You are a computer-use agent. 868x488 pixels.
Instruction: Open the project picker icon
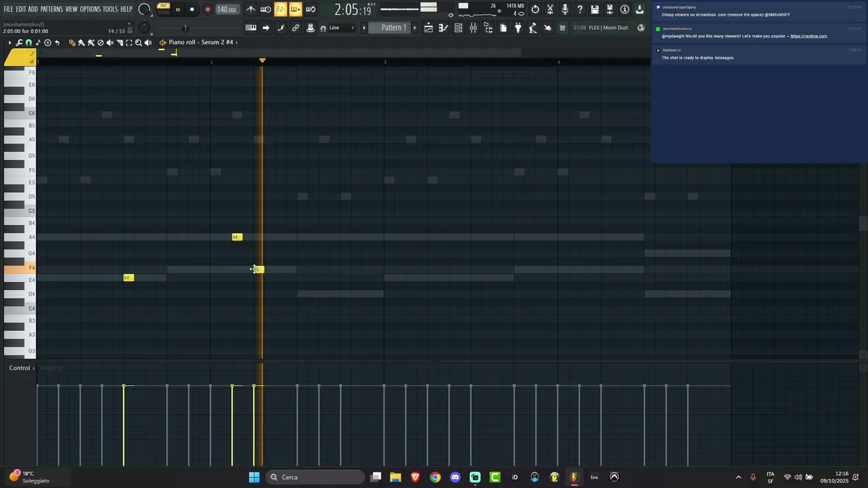coord(503,28)
